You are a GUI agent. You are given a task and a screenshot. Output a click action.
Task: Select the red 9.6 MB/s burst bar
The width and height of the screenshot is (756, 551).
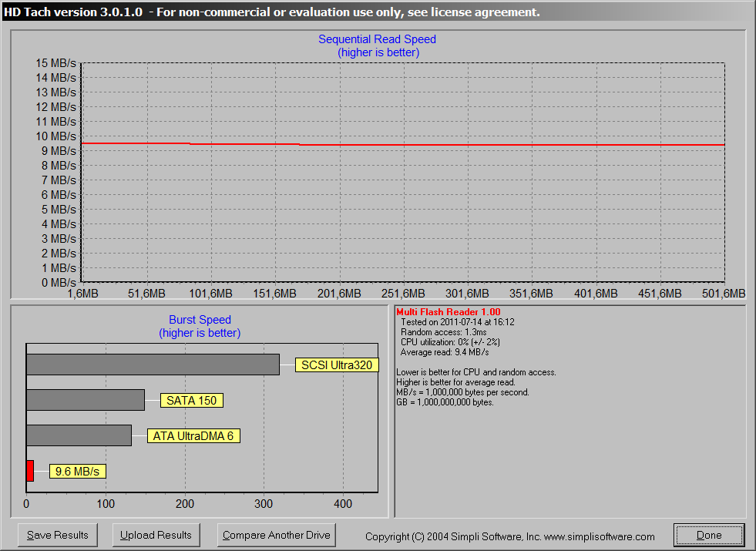pyautogui.click(x=30, y=471)
